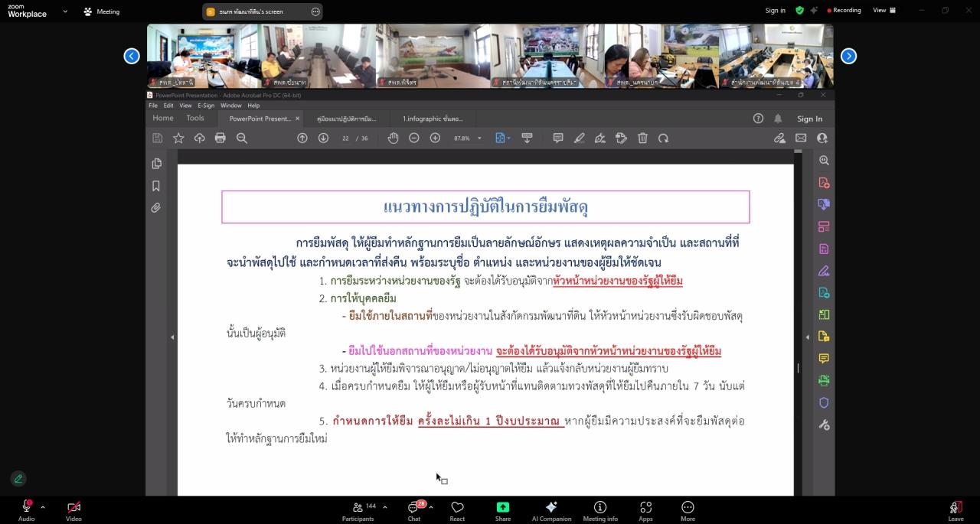Open the page thumbnails panel
Screen dimensions: 980x524
[x=156, y=163]
